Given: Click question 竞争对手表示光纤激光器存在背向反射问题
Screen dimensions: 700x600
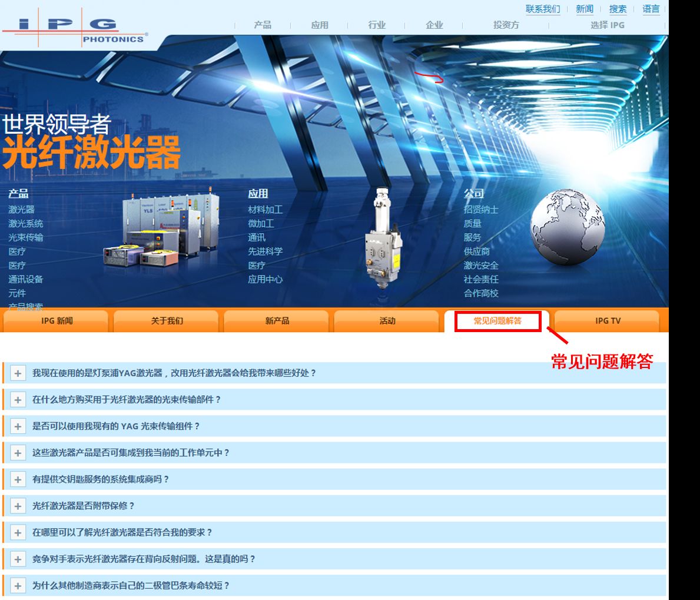Looking at the screenshot, I should (143, 559).
